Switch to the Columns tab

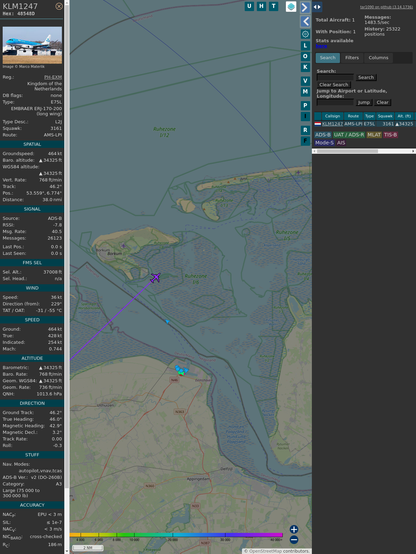378,58
